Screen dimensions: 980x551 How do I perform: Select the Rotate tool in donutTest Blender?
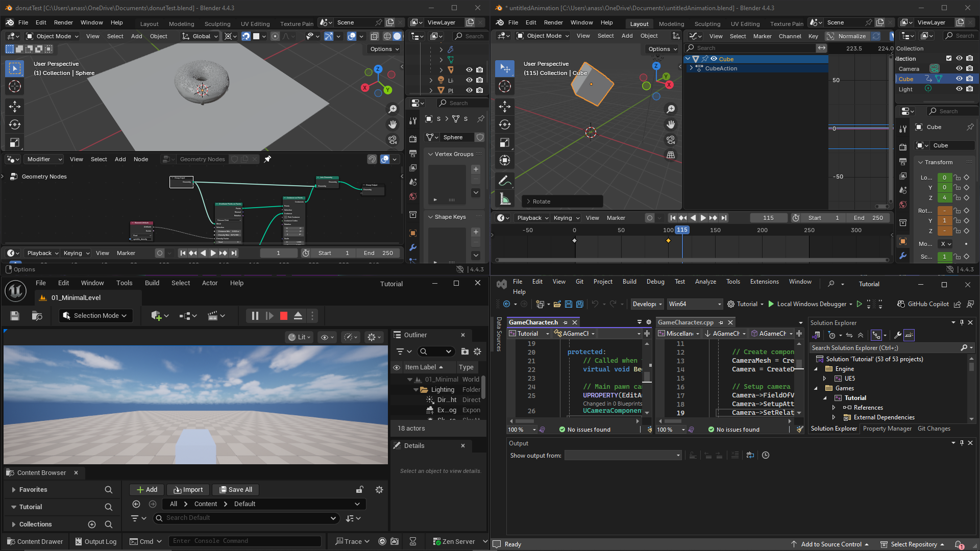tap(15, 124)
